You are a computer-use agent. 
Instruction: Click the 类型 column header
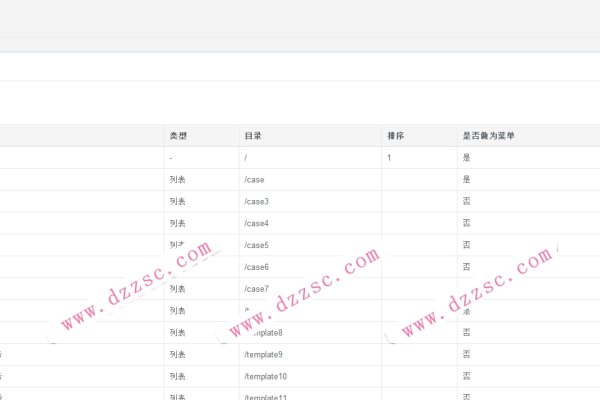pyautogui.click(x=178, y=136)
